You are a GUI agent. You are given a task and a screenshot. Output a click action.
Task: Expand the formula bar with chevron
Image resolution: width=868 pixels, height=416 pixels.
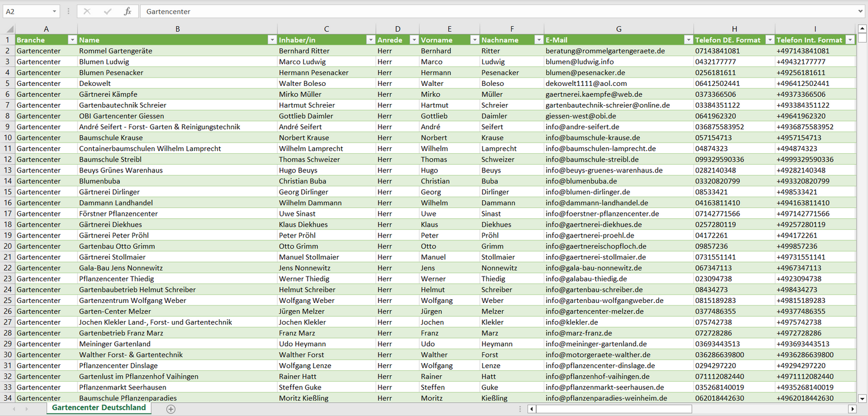pos(861,11)
